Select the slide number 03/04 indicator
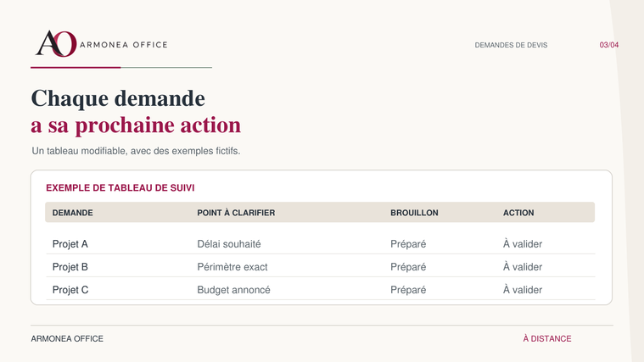The image size is (644, 362). (x=608, y=45)
